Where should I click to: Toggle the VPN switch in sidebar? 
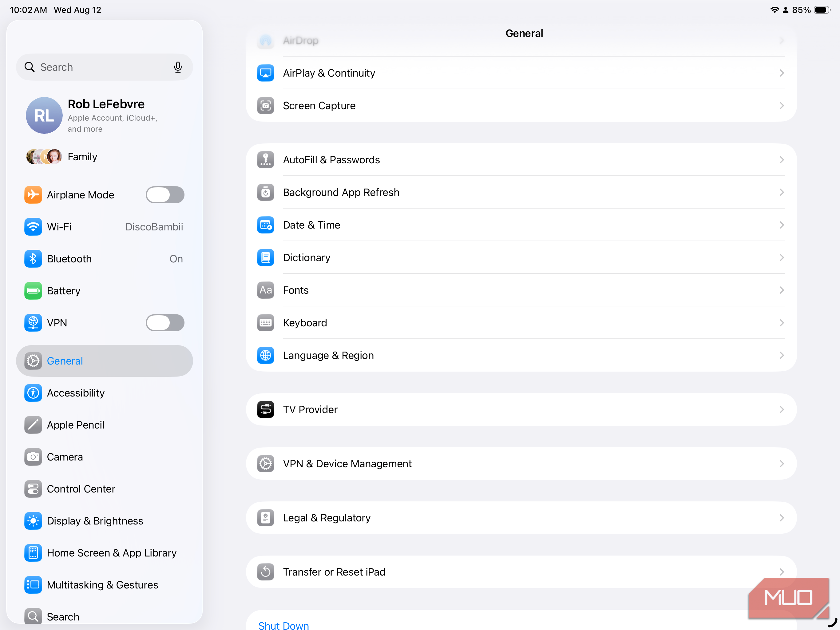(x=165, y=323)
